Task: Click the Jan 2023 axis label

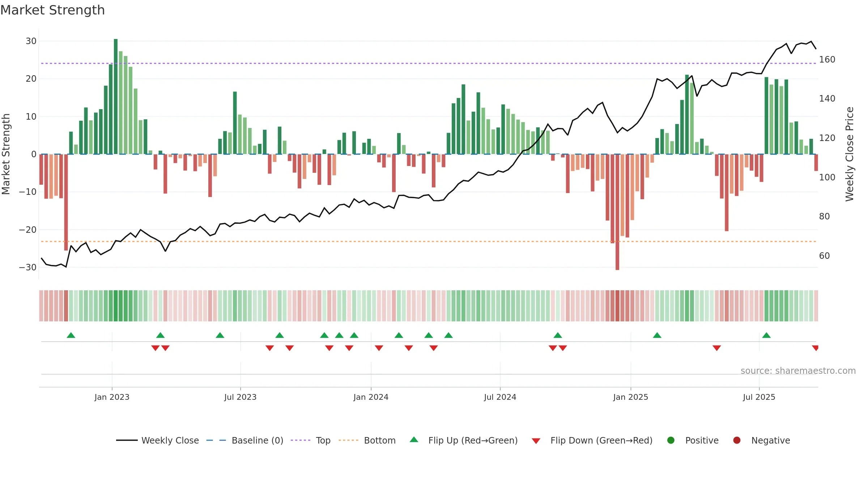Action: pyautogui.click(x=112, y=397)
